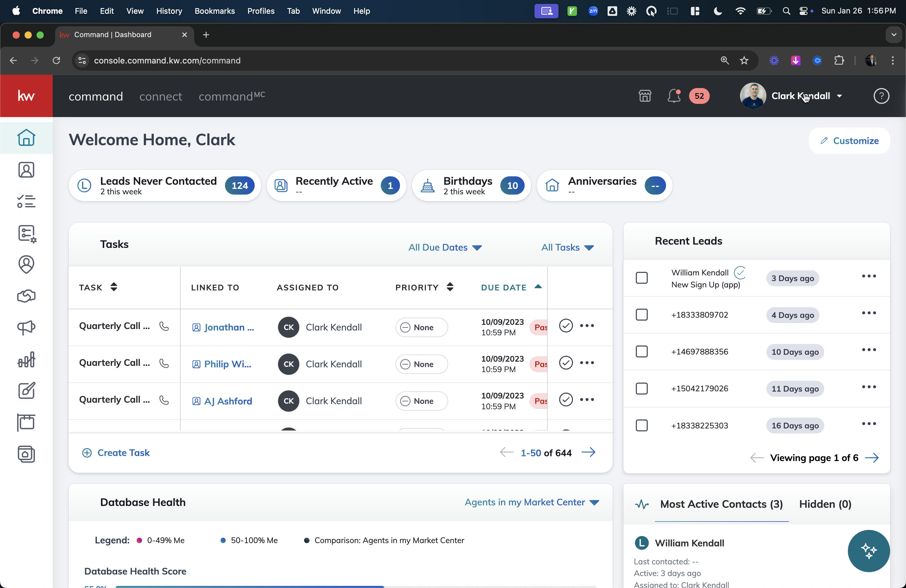Viewport: 906px width, 588px height.
Task: Open the History menu in menu bar
Action: pyautogui.click(x=169, y=11)
